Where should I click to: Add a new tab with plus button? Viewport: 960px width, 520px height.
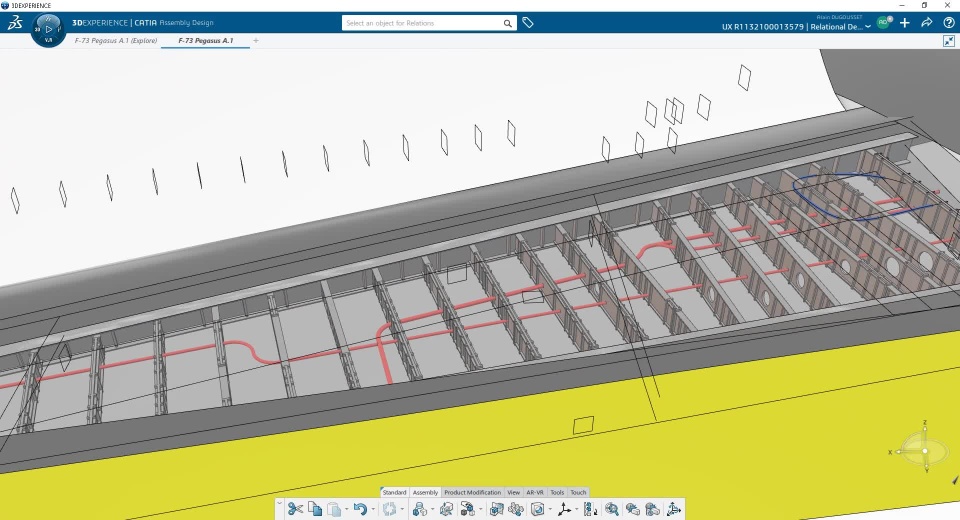point(256,40)
